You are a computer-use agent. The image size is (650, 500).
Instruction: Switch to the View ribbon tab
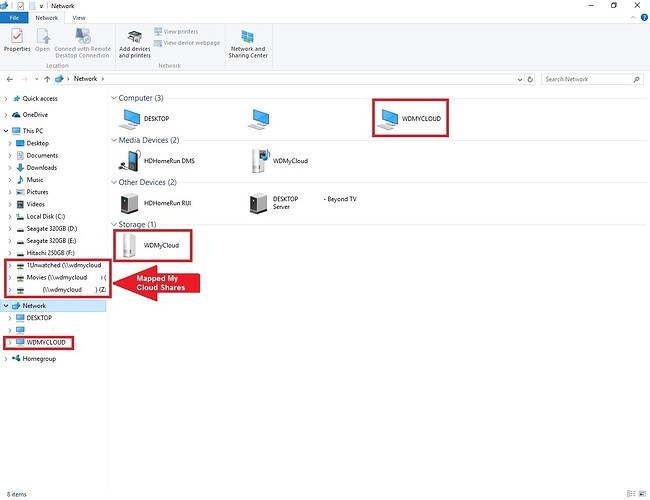pyautogui.click(x=79, y=18)
